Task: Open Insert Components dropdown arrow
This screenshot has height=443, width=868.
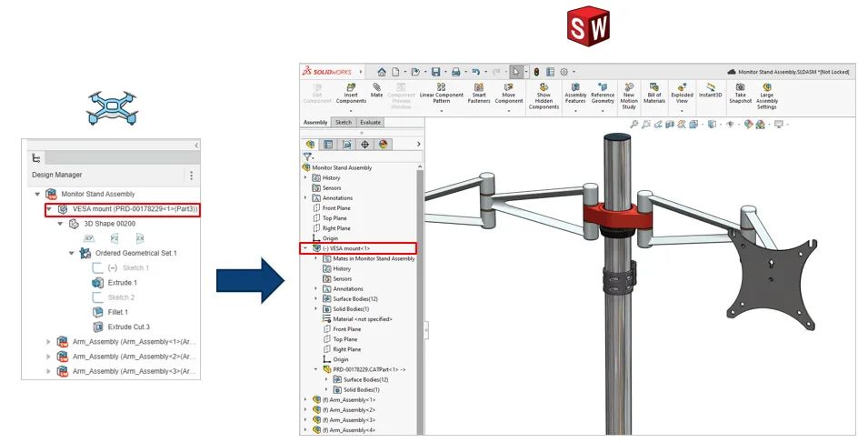Action: click(x=351, y=110)
